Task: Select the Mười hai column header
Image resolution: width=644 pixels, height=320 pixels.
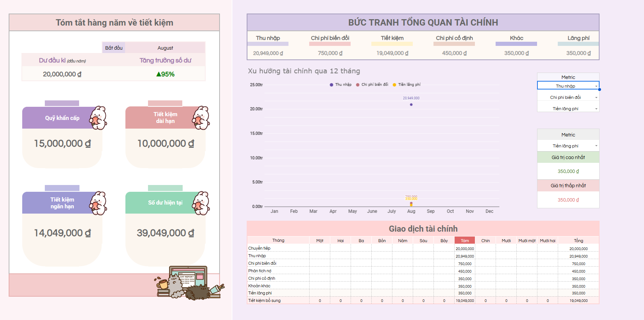Action: click(x=548, y=240)
